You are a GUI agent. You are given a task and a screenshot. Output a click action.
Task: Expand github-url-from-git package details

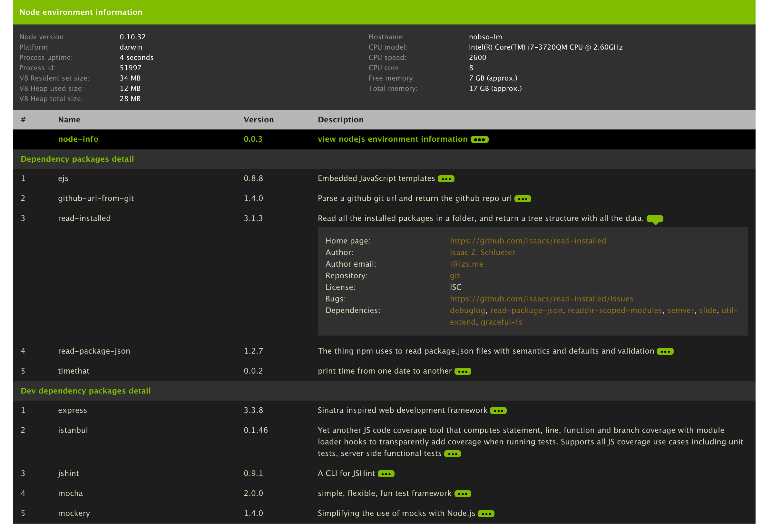pyautogui.click(x=523, y=199)
